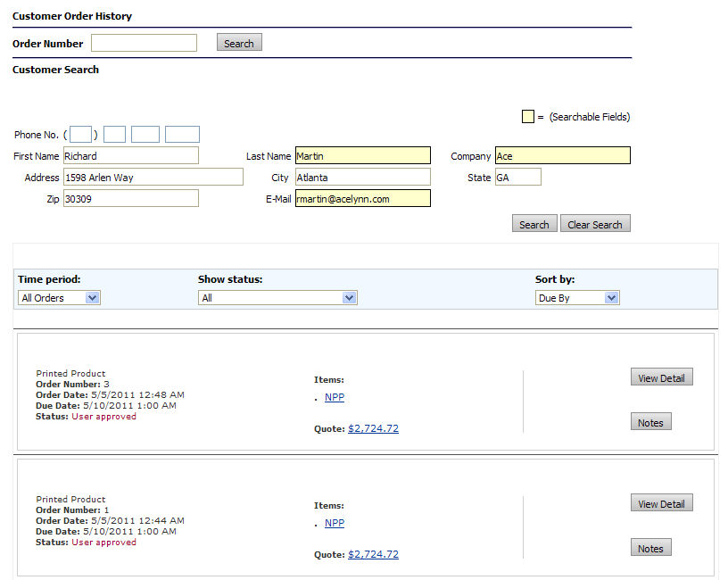728x580 pixels.
Task: Click the $2,724.72 quote link for order 1
Action: [373, 554]
